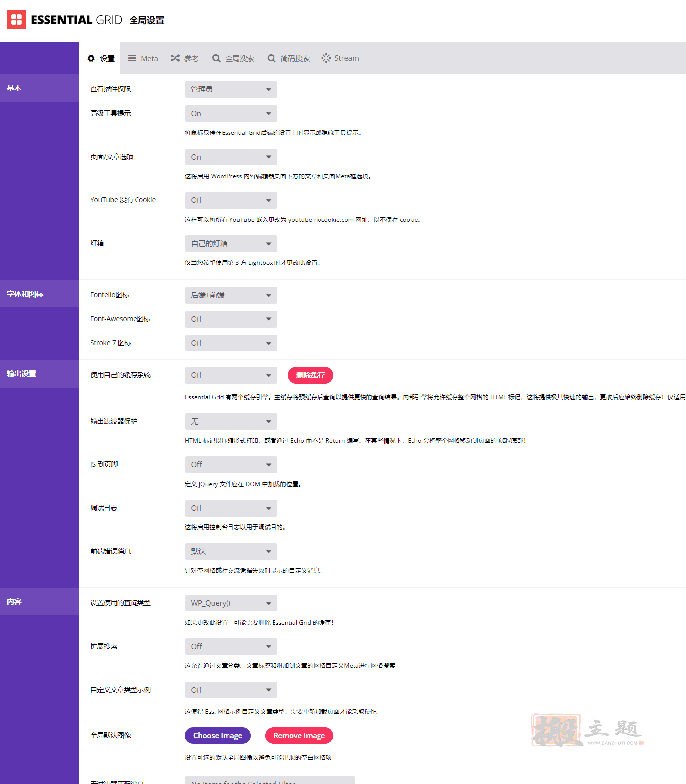Switch to the 参考 tab
Screen dimensions: 686x784
click(x=184, y=58)
